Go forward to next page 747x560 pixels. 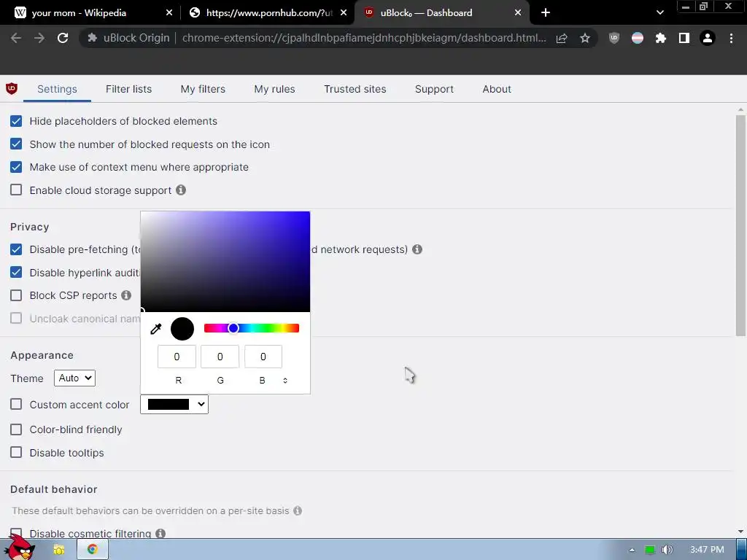pos(39,38)
